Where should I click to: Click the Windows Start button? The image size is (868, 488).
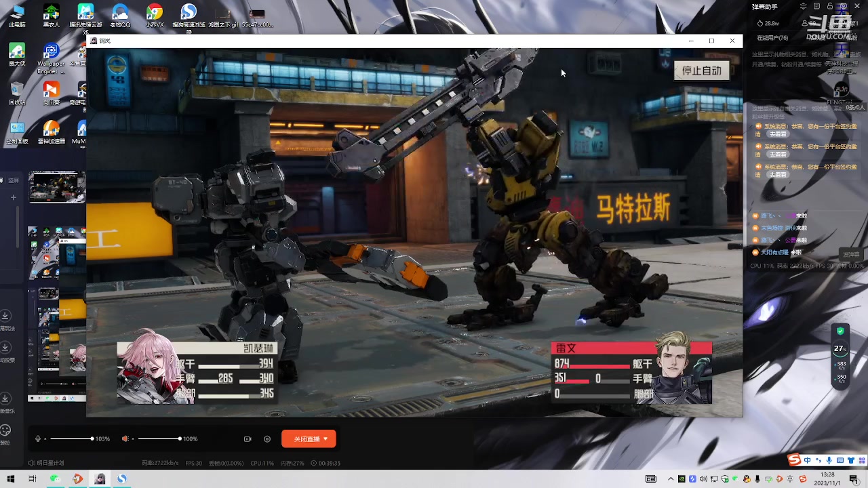(11, 479)
